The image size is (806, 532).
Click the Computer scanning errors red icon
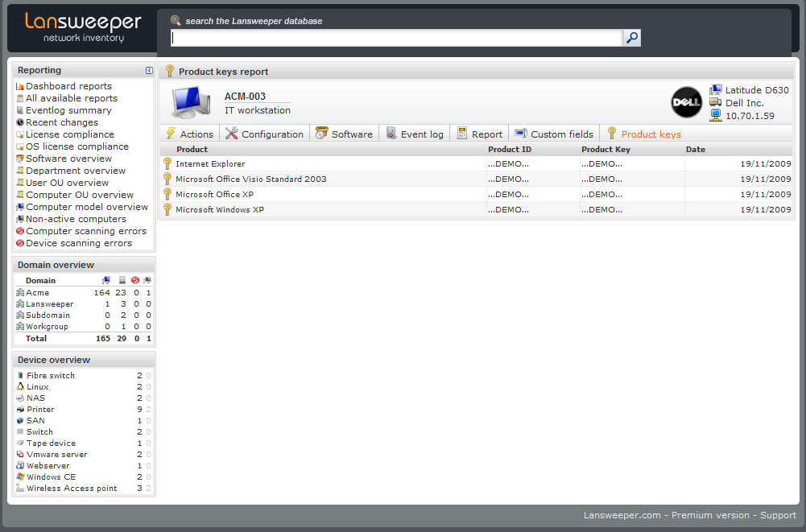20,231
